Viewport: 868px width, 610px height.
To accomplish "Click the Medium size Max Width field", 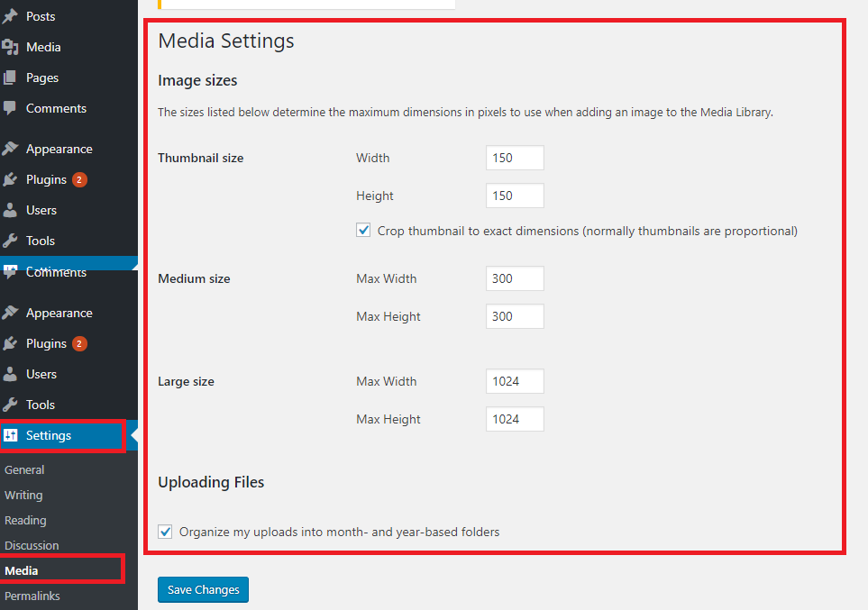I will 515,278.
